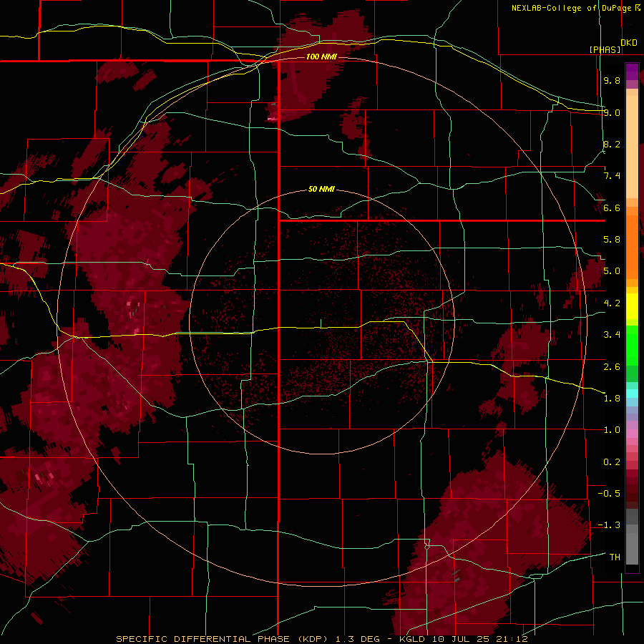
Task: Click the 21:12 timestamp in the caption
Action: tap(512, 639)
